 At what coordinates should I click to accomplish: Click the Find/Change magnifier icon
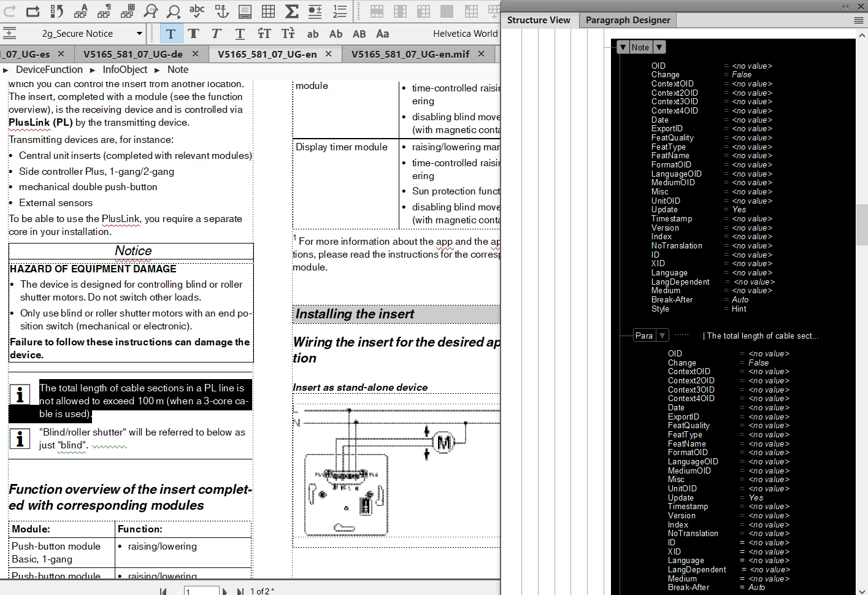pos(151,10)
